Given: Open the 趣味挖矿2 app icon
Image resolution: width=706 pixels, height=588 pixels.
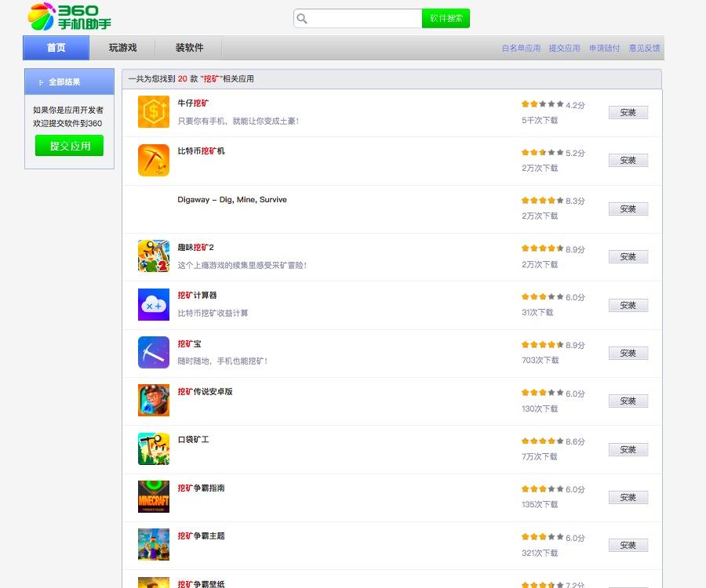Looking at the screenshot, I should (x=154, y=256).
